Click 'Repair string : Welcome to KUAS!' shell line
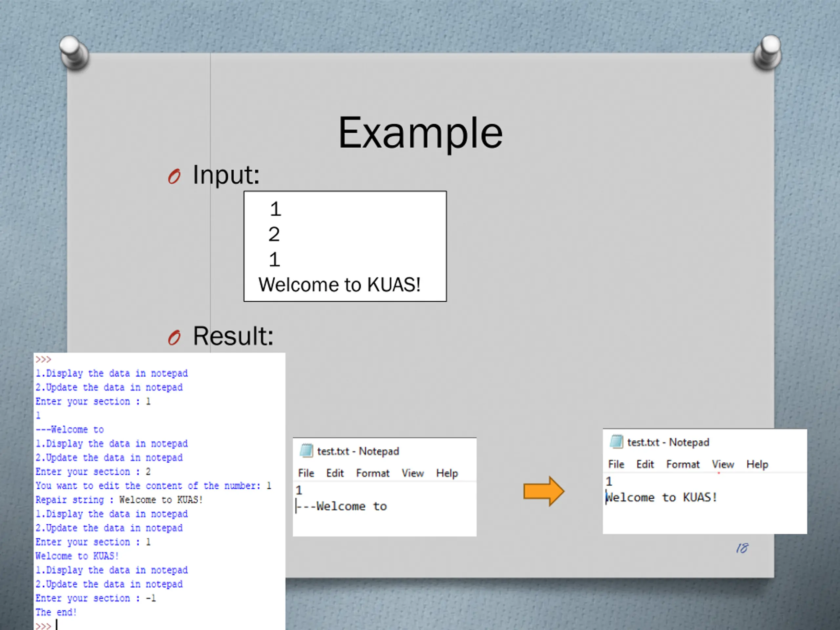This screenshot has height=630, width=840. (119, 500)
